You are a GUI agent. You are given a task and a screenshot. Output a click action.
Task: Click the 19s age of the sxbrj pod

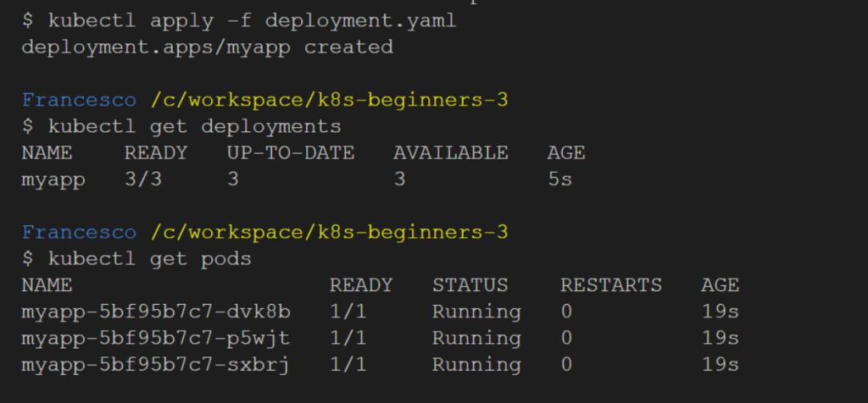point(720,365)
